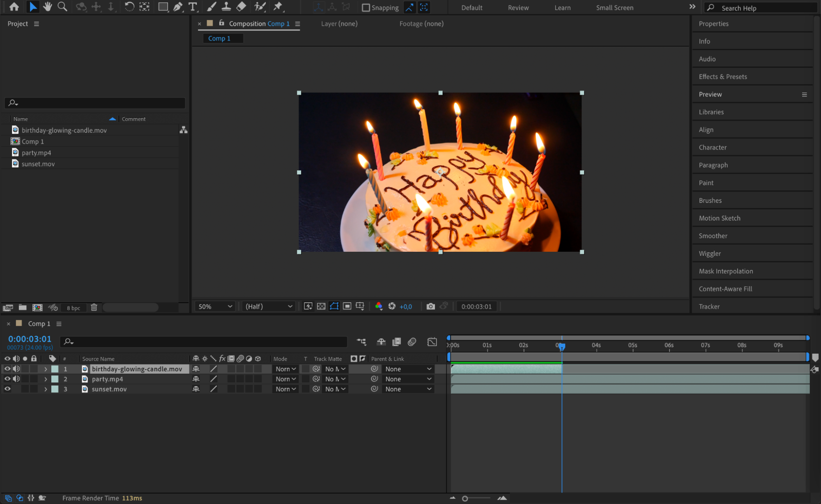Take snapshot with camera icon
Viewport: 821px width, 504px height.
(430, 306)
